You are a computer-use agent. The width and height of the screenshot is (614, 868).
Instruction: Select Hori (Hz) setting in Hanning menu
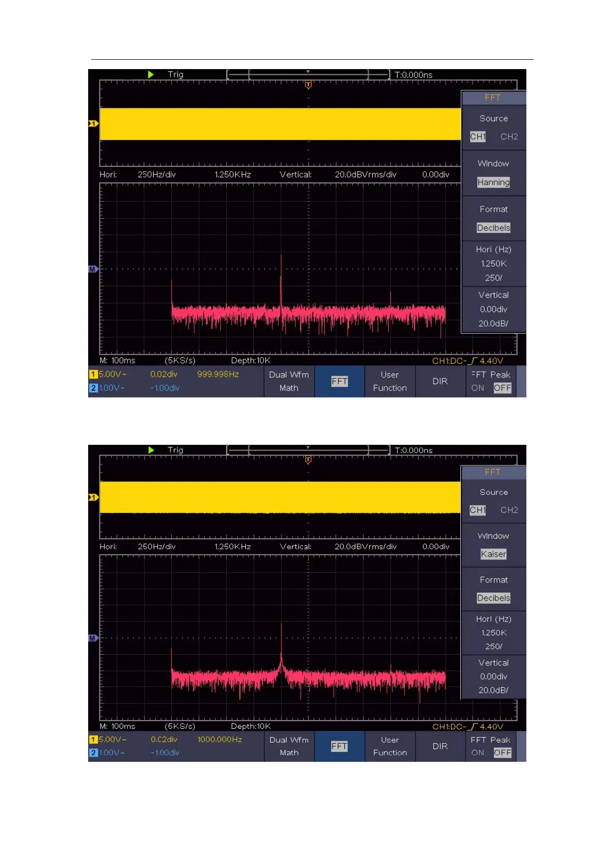(x=493, y=263)
